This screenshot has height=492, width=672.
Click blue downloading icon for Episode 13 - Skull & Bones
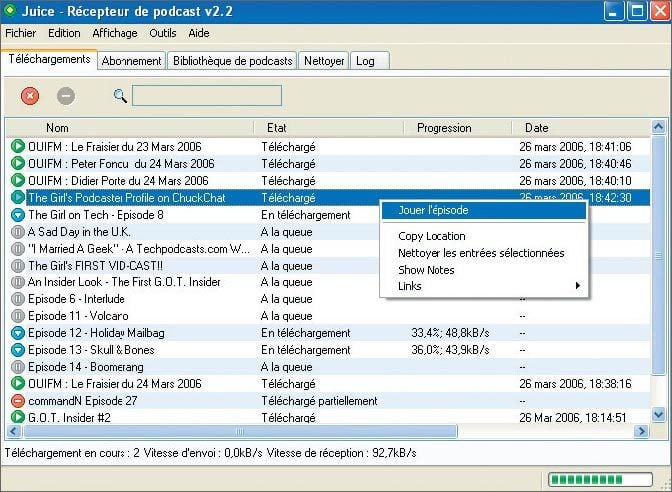tap(17, 350)
